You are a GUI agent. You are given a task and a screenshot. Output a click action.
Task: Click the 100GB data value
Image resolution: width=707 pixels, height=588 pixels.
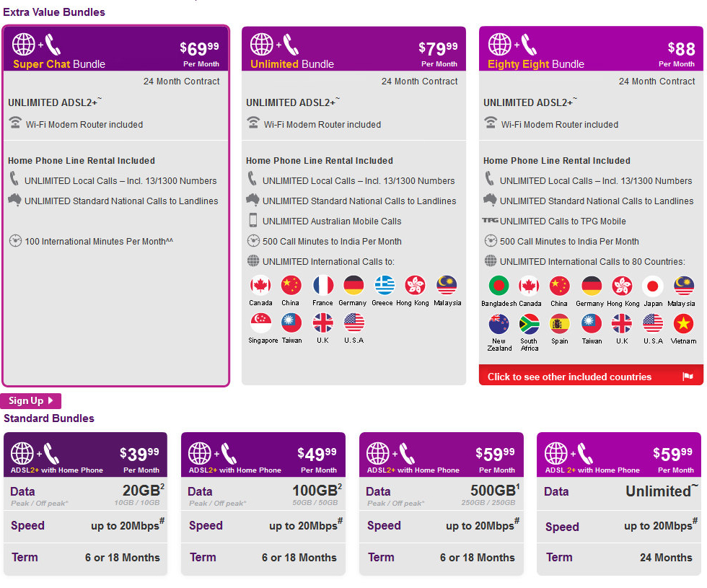tap(317, 490)
